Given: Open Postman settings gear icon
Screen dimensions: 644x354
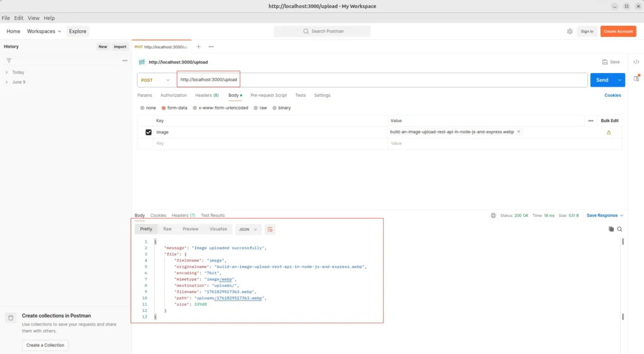Looking at the screenshot, I should point(570,31).
